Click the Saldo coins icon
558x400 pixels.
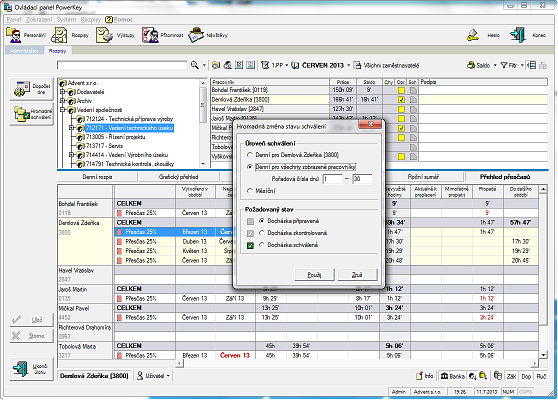tap(471, 65)
